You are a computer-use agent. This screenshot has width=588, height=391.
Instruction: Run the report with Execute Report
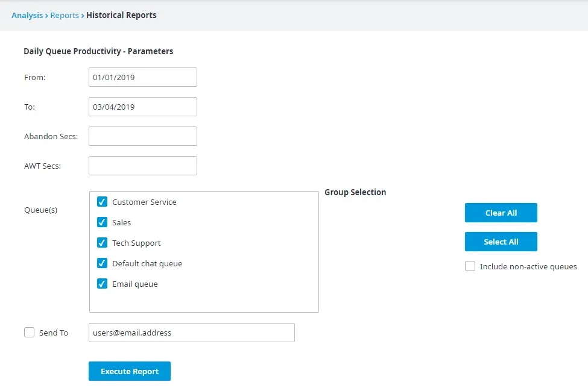click(130, 371)
